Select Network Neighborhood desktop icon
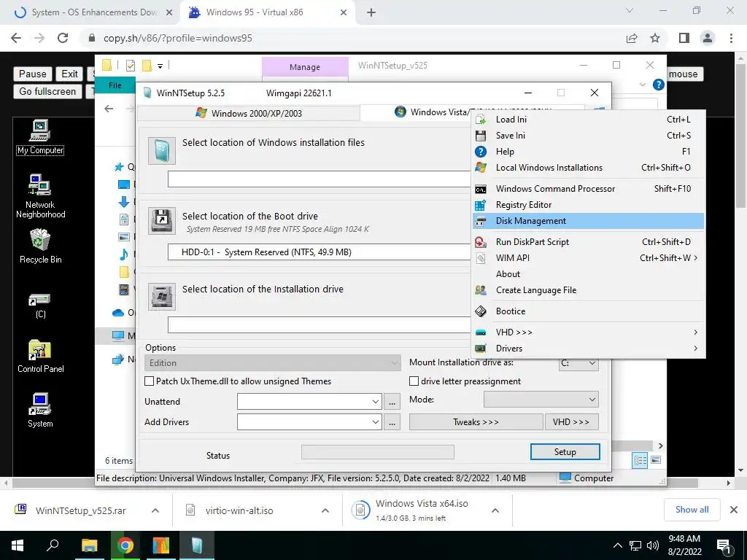The height and width of the screenshot is (560, 747). [40, 196]
